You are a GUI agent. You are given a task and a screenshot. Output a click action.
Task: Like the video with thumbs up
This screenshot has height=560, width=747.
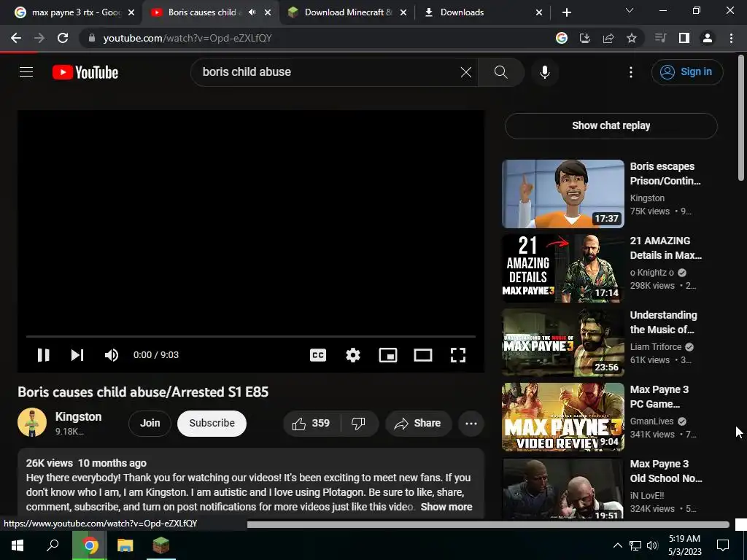coord(312,423)
